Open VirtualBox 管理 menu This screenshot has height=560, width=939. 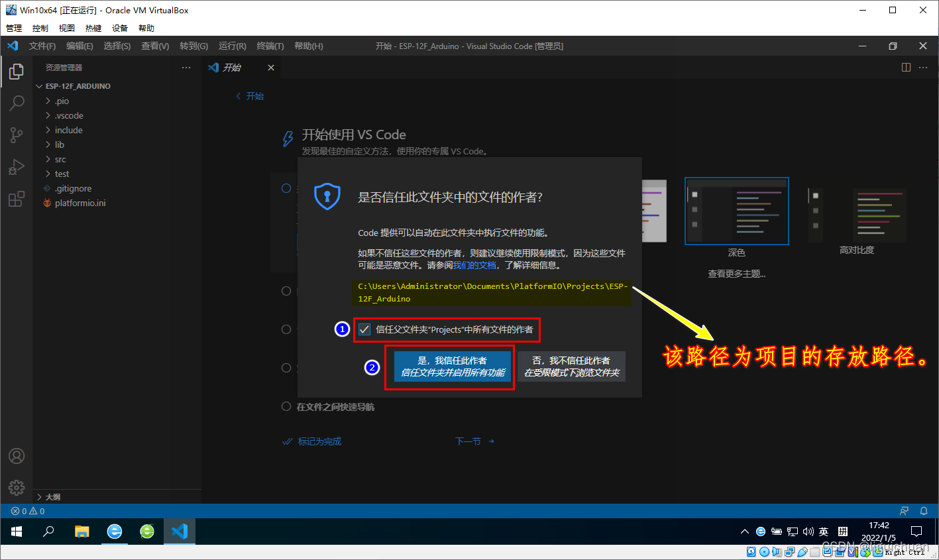coord(14,28)
